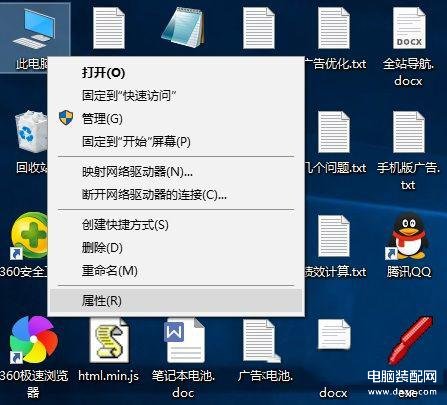Select the 几个问题.txt file icon
This screenshot has height=405, width=447.
click(x=333, y=132)
